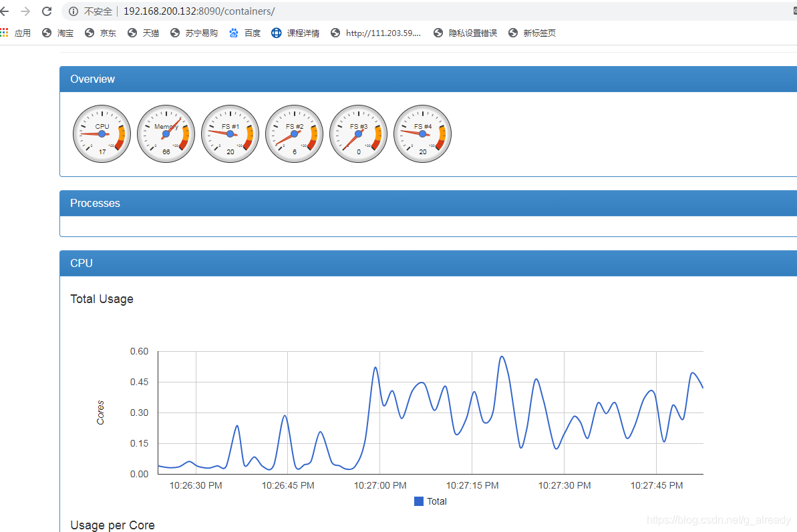The height and width of the screenshot is (532, 797).
Task: Open the 隐私设置错误 bookmark
Action: point(465,33)
